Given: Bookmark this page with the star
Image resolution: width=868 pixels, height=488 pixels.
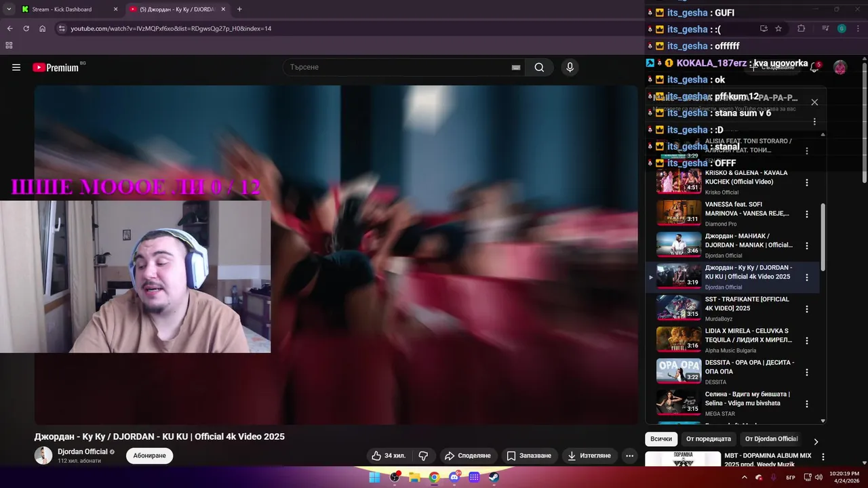Looking at the screenshot, I should 778,28.
